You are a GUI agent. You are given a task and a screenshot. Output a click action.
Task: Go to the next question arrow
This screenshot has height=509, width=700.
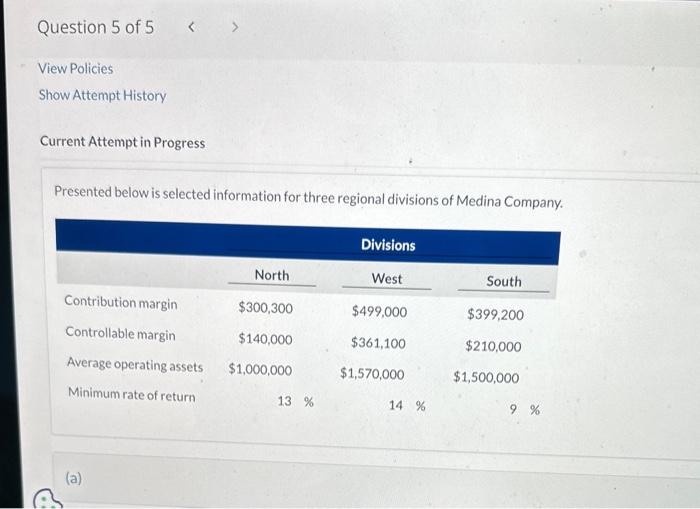pyautogui.click(x=235, y=28)
